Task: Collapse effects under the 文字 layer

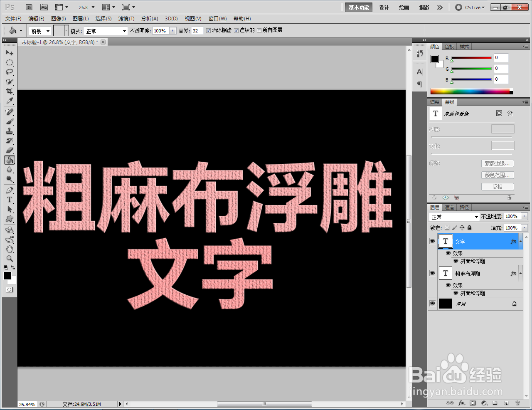Action: tap(521, 241)
